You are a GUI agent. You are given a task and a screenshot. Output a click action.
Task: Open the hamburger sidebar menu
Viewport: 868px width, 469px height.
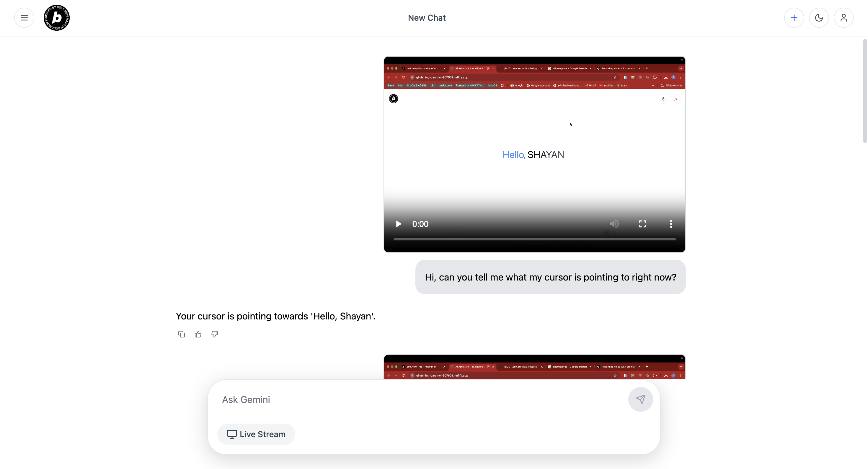tap(24, 18)
